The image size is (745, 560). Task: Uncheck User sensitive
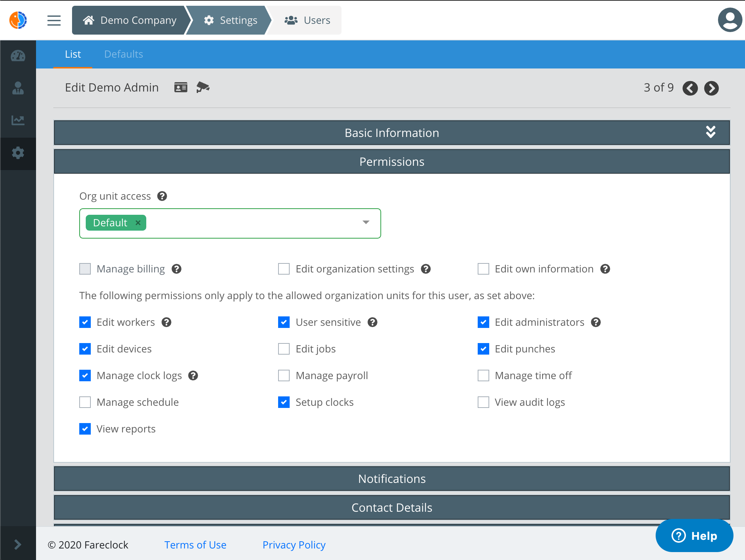(284, 322)
